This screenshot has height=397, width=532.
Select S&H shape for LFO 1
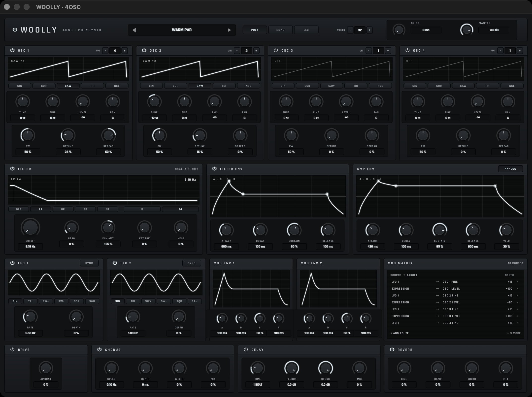click(x=92, y=301)
